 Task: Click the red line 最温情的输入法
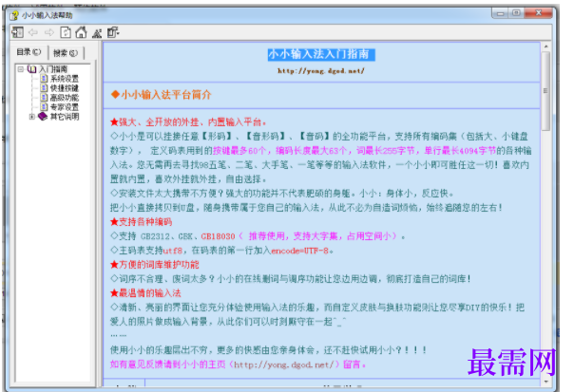[x=145, y=293]
